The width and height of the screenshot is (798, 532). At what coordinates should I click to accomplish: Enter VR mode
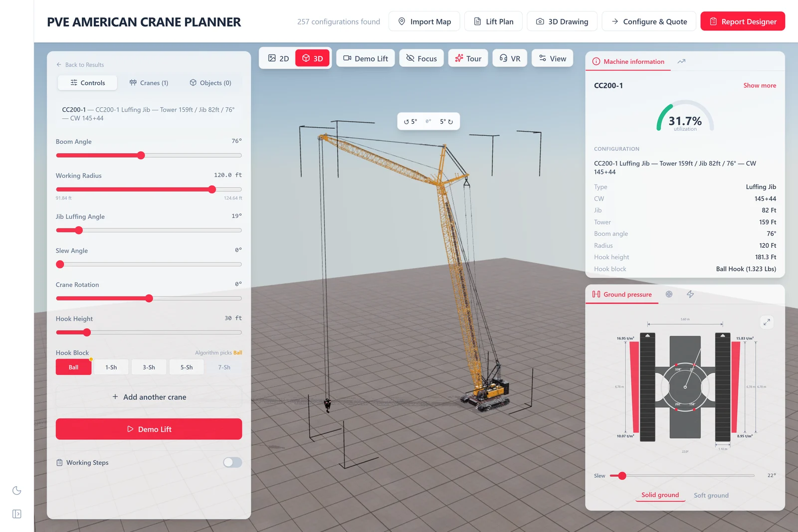click(x=510, y=58)
